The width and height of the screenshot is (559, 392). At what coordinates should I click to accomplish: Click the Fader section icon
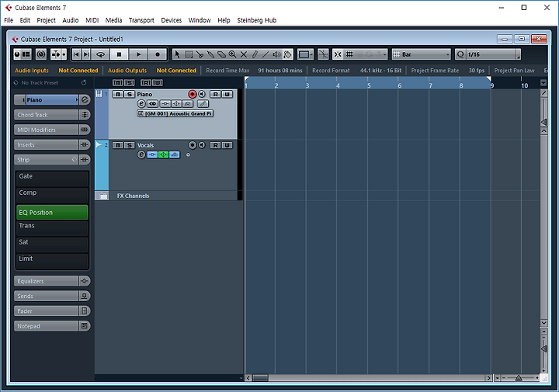pyautogui.click(x=85, y=310)
